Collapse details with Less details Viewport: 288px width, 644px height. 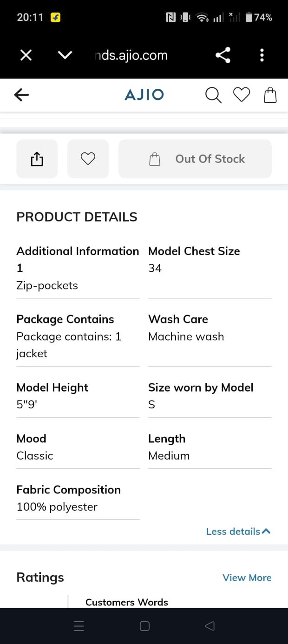click(x=238, y=532)
